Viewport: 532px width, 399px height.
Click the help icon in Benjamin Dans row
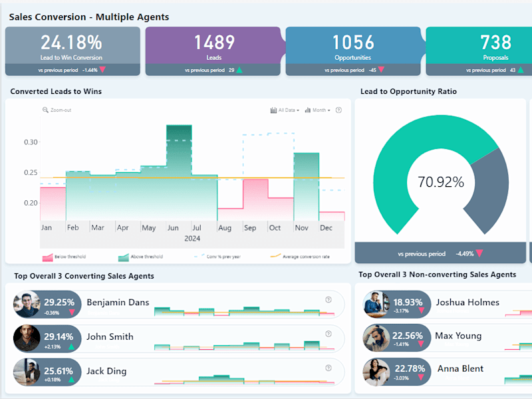click(x=329, y=300)
